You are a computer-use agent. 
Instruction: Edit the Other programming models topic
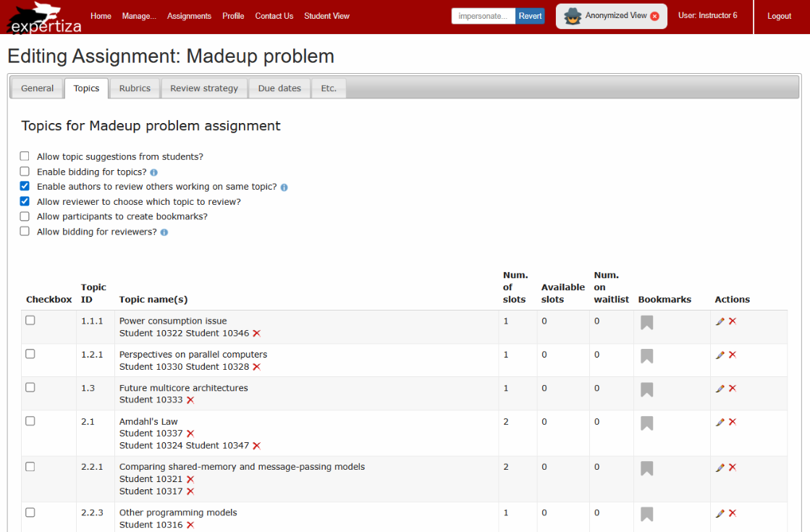click(x=720, y=513)
